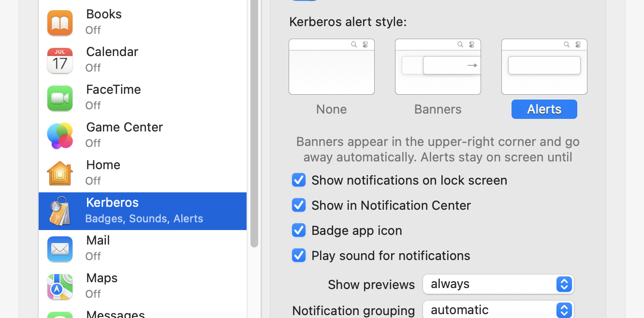Choose the FaceTime camera icon
Screen dimensions: 644x318
(x=60, y=98)
